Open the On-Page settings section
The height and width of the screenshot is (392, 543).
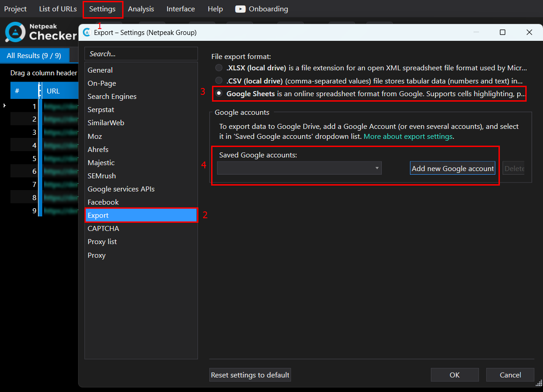coord(141,83)
